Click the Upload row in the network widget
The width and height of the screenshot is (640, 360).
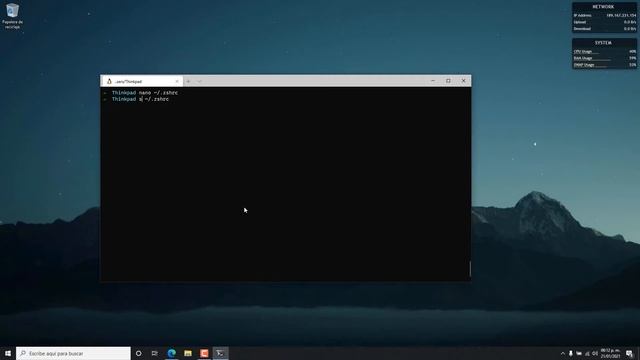[x=604, y=22]
